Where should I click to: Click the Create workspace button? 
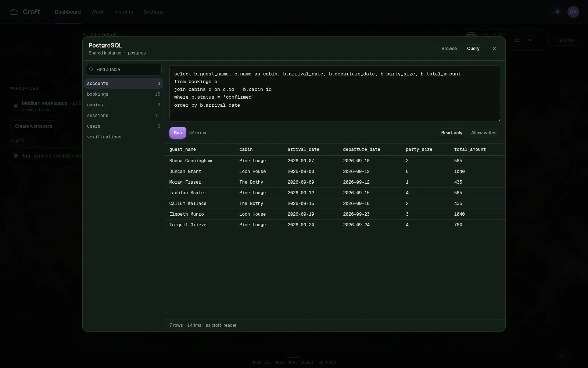pyautogui.click(x=34, y=126)
